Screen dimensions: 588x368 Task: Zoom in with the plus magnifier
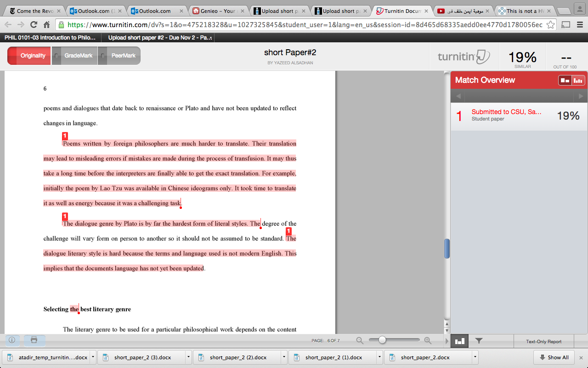(428, 340)
